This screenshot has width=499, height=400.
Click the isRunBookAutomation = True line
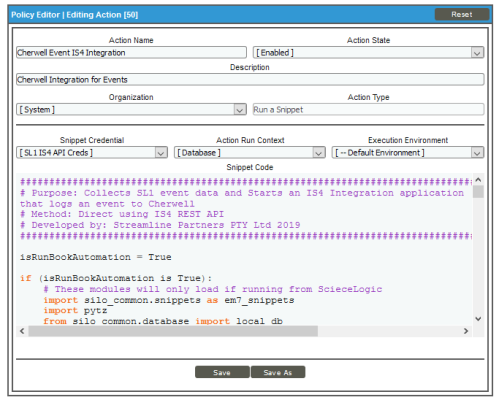pos(96,257)
